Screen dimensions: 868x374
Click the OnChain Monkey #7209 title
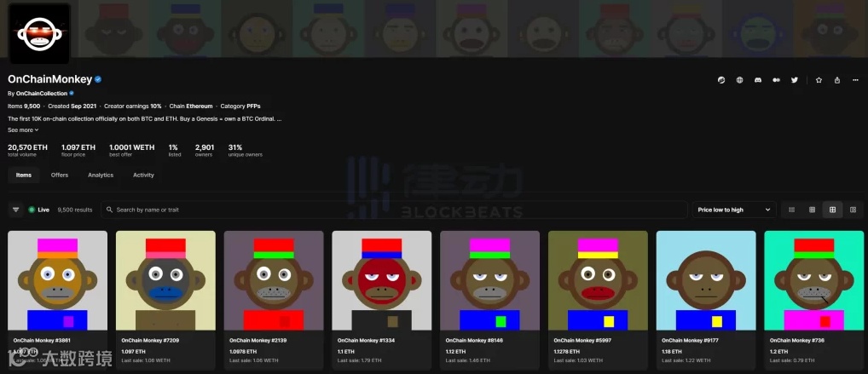[150, 340]
